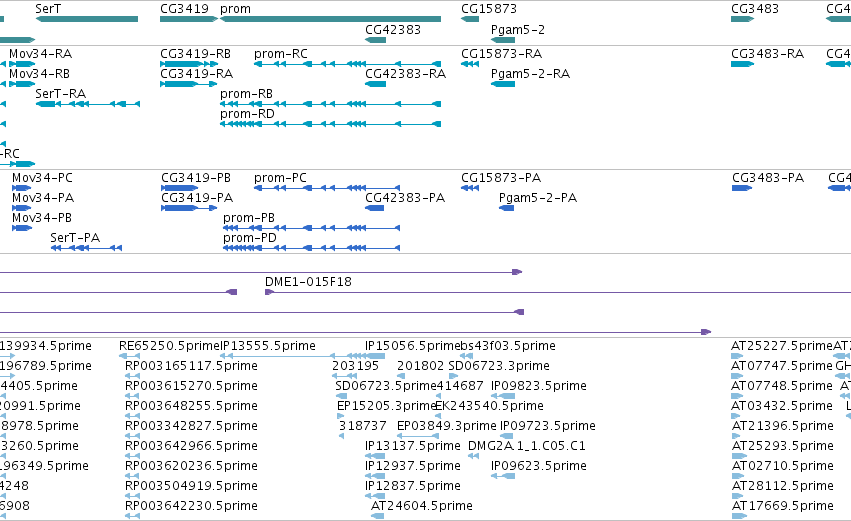Click the RP003615270.5prime EST label
Screen dimensions: 851x521
pyautogui.click(x=191, y=386)
